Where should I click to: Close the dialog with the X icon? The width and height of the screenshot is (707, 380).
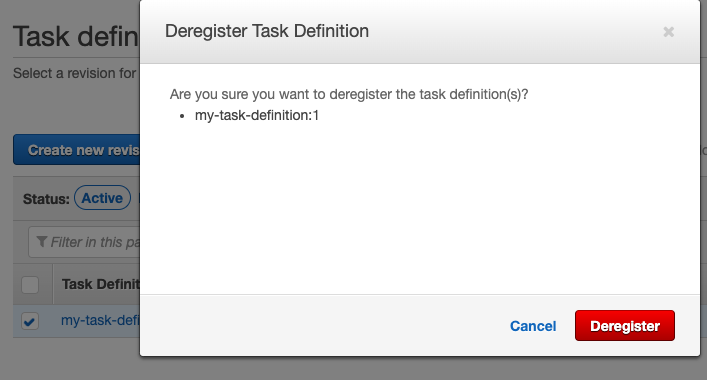pos(668,32)
